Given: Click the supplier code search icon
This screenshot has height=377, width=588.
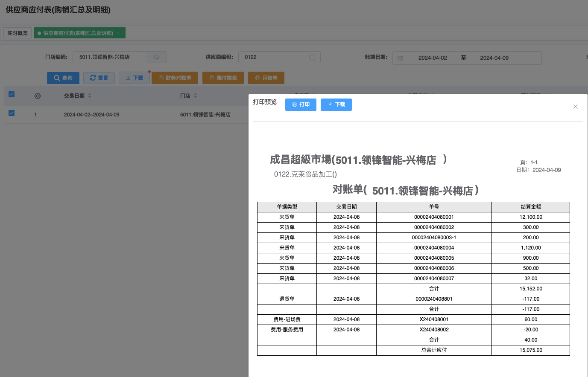Looking at the screenshot, I should [312, 58].
